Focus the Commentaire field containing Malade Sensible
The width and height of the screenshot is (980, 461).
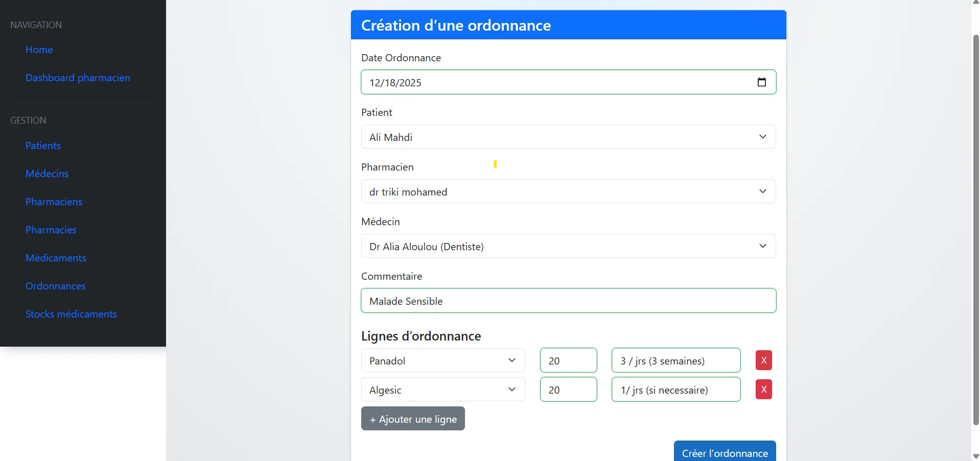(x=568, y=301)
